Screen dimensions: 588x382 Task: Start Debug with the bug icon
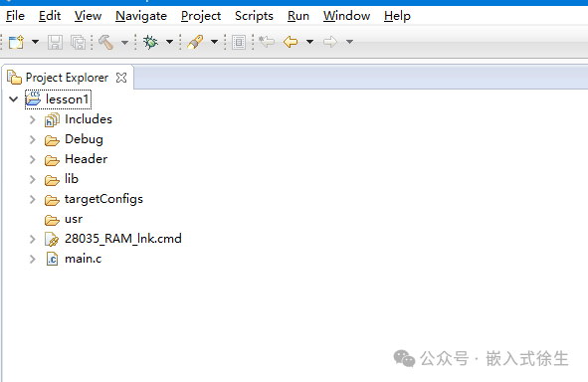[x=151, y=42]
